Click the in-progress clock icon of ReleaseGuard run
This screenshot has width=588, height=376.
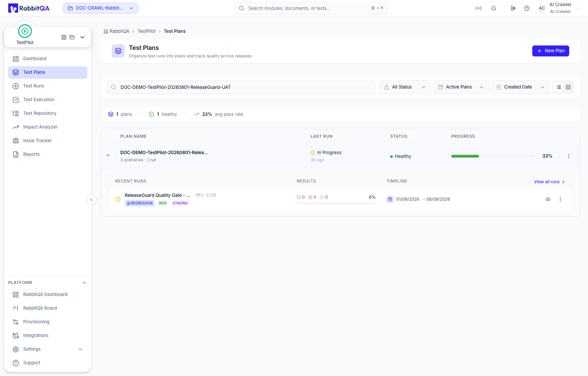pos(118,199)
